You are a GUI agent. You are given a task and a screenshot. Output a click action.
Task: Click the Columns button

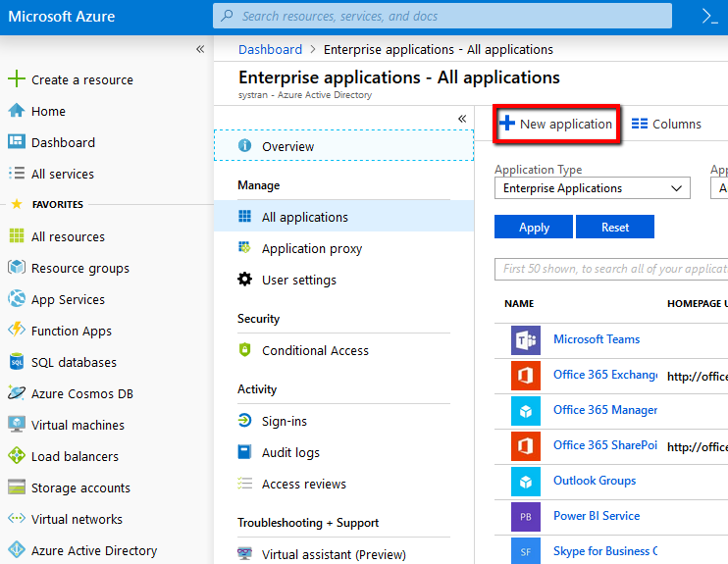pyautogui.click(x=666, y=124)
